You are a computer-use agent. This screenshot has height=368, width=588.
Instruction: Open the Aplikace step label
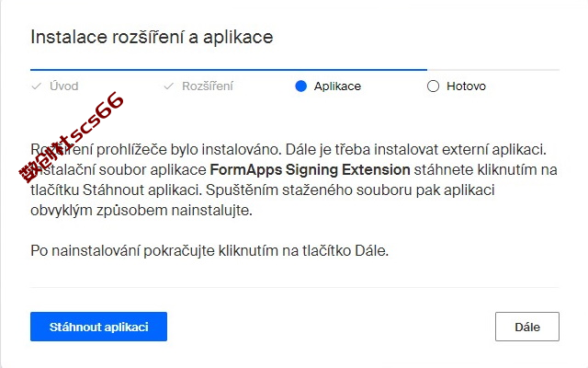(337, 86)
